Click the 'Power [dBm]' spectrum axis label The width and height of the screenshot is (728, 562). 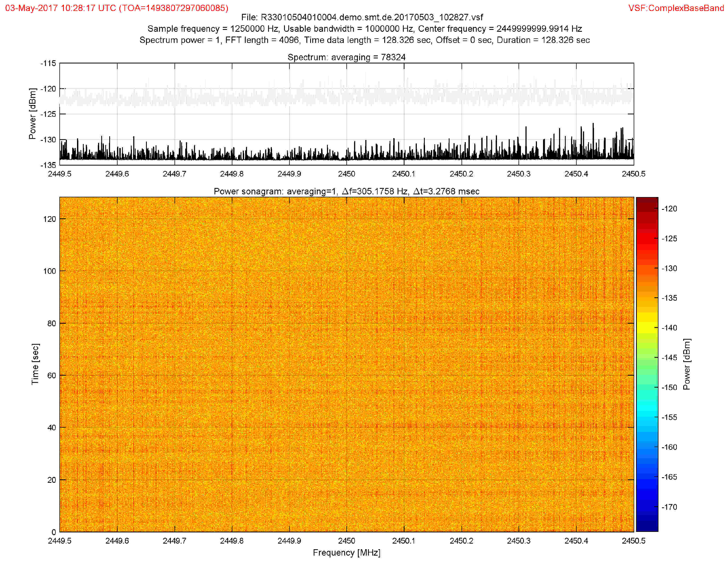(x=32, y=114)
